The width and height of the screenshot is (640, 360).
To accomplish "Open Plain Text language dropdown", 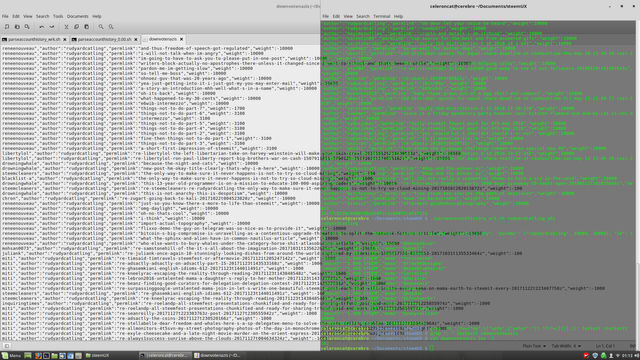I will (x=534, y=346).
